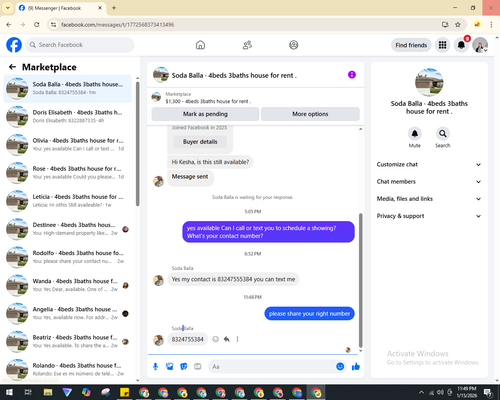Send a voice clip microphone icon
Viewport: 500px width, 400px height.
pos(155,367)
